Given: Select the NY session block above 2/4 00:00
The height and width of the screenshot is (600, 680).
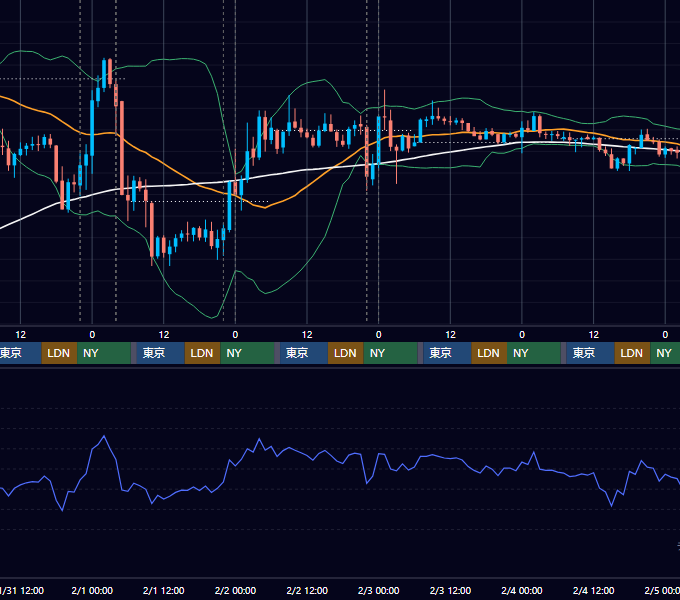Looking at the screenshot, I should pyautogui.click(x=534, y=353).
